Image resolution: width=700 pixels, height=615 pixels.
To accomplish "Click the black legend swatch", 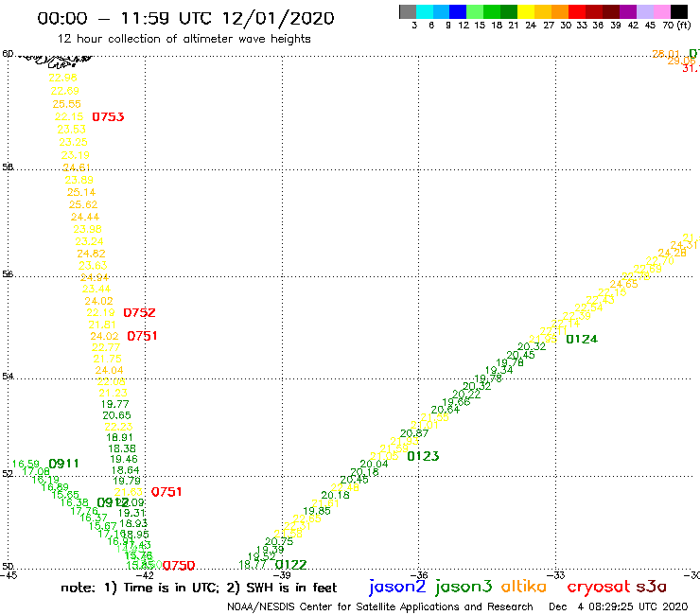I will pyautogui.click(x=679, y=11).
